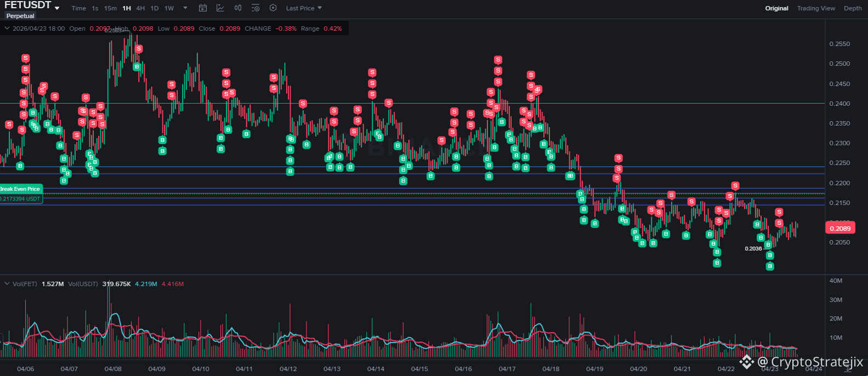Click the 04/19 date axis label
Screen dimensions: 868x376
[595, 369]
